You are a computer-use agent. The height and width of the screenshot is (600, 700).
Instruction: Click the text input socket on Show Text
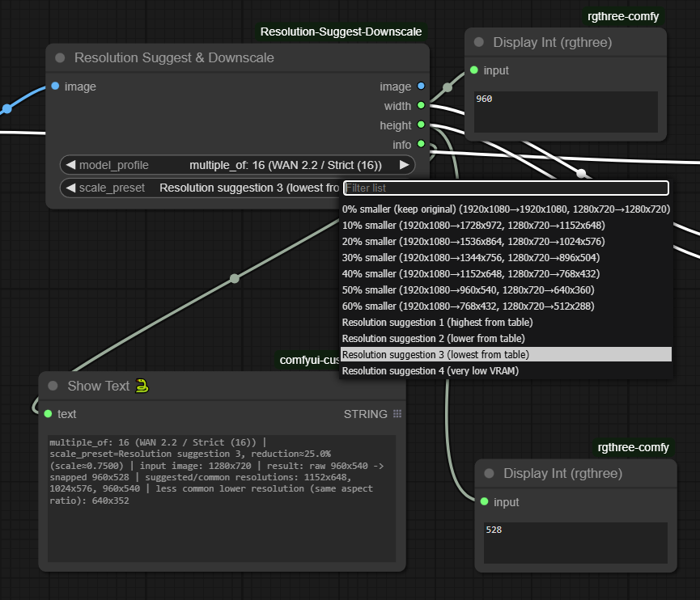49,414
